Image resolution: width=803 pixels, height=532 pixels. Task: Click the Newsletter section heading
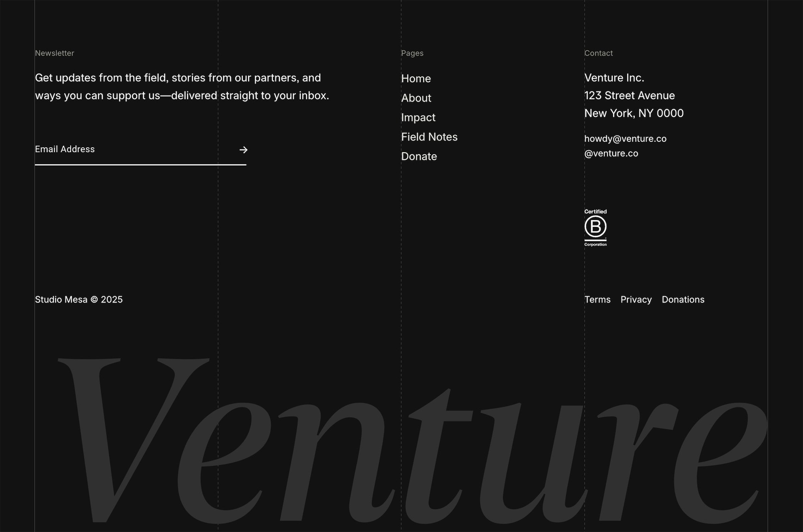55,53
